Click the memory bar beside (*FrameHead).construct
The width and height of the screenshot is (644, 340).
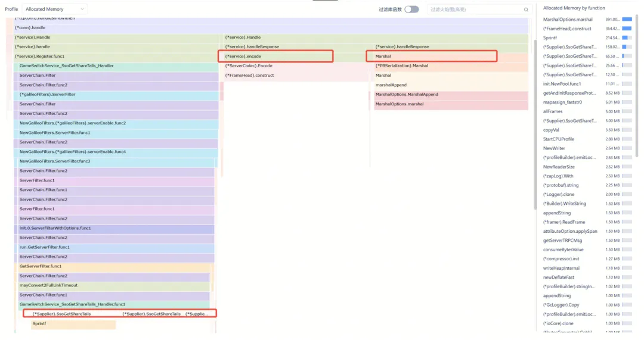[626, 29]
